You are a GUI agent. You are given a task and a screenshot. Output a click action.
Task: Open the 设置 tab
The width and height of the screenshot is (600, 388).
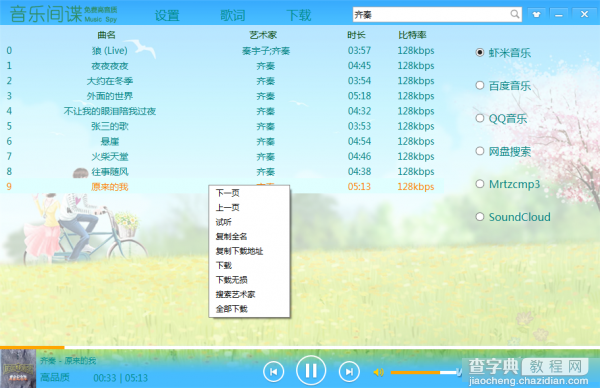click(x=167, y=15)
